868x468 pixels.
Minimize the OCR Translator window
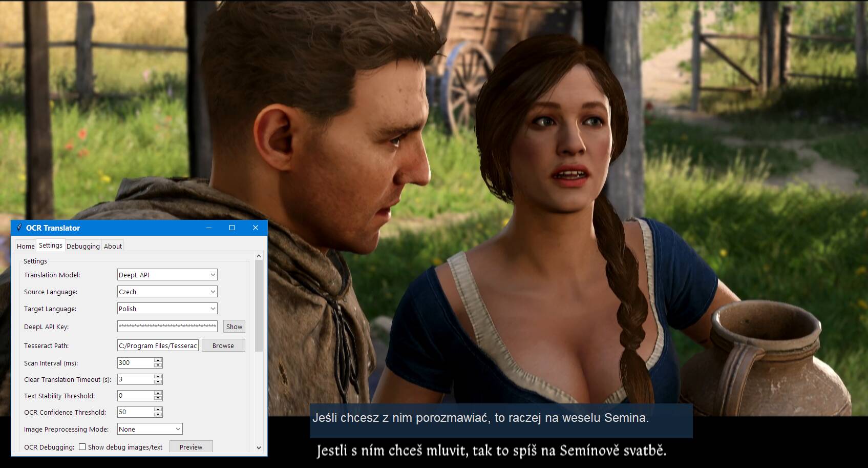pyautogui.click(x=208, y=228)
